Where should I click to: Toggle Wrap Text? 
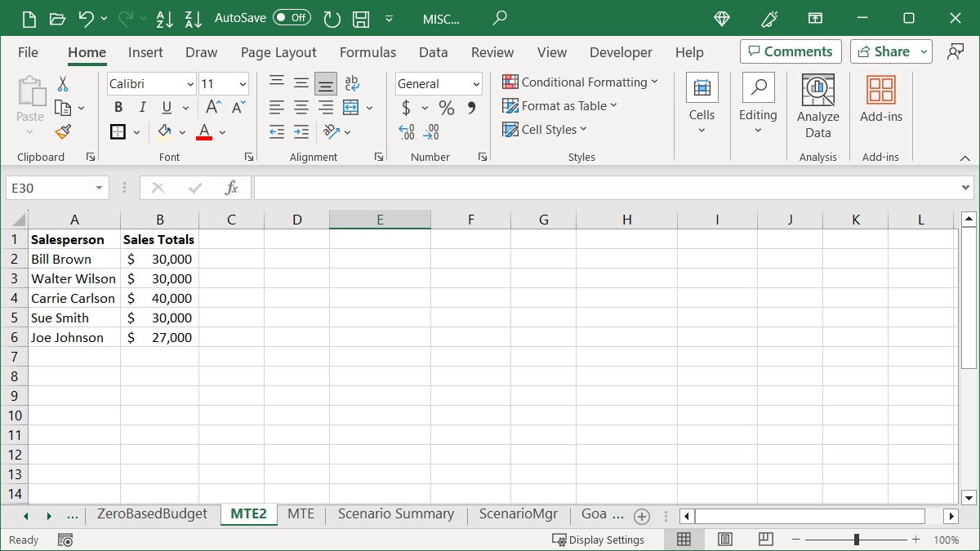351,82
